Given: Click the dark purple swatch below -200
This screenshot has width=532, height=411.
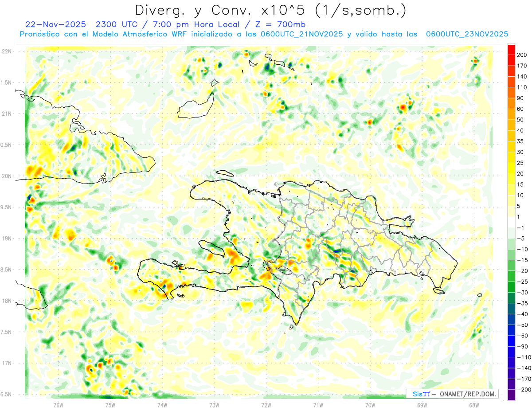Looking at the screenshot, I should 511,395.
